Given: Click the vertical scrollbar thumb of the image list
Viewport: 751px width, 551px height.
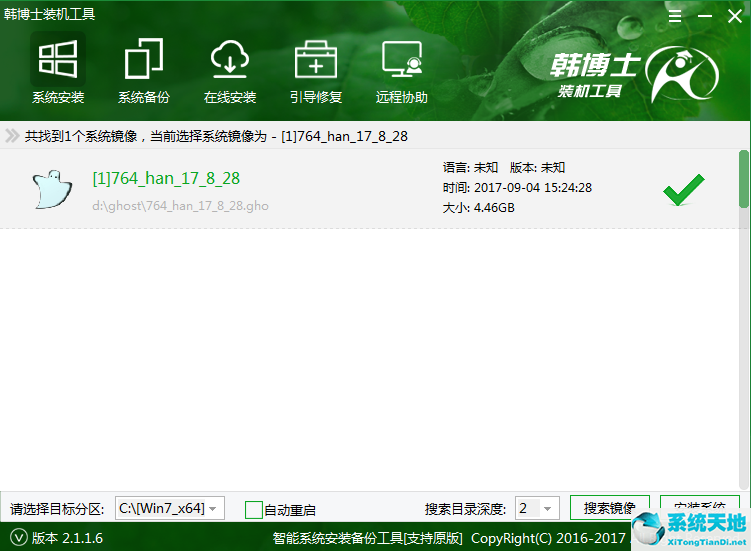Looking at the screenshot, I should pyautogui.click(x=743, y=179).
